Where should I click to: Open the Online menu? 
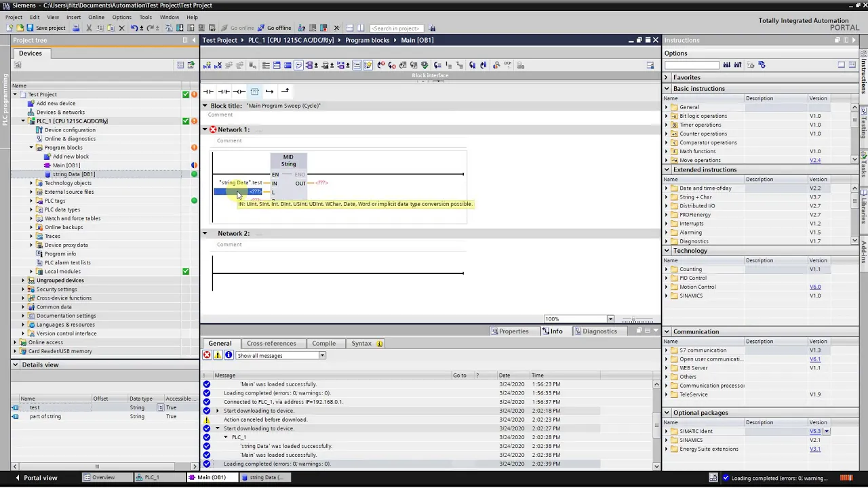[x=96, y=17]
